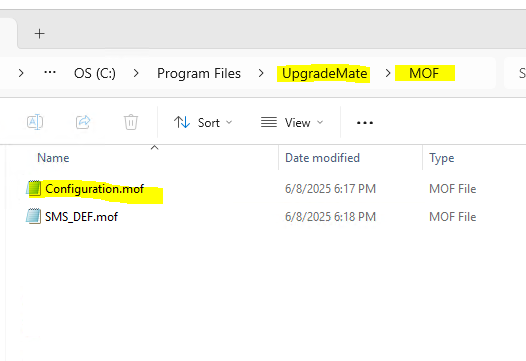This screenshot has height=361, width=526.
Task: Expand the chevron before the breadcrumb ellipsis
Action: pyautogui.click(x=21, y=73)
